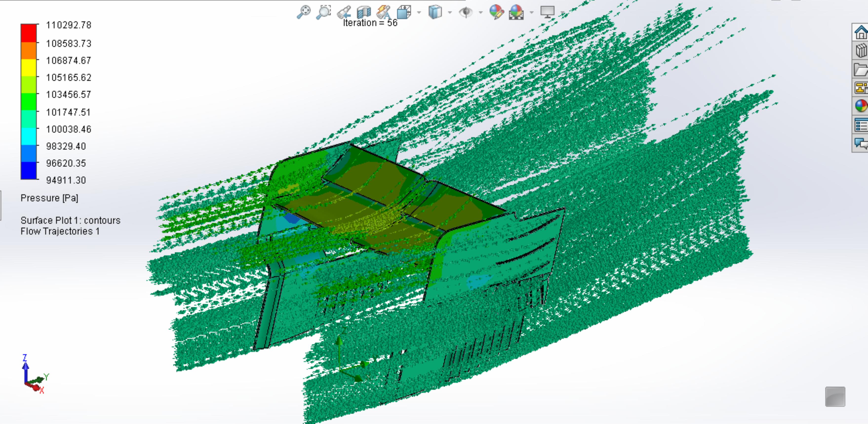This screenshot has width=868, height=424.
Task: Open the Dynamic Annotation Views tool
Action: point(383,12)
